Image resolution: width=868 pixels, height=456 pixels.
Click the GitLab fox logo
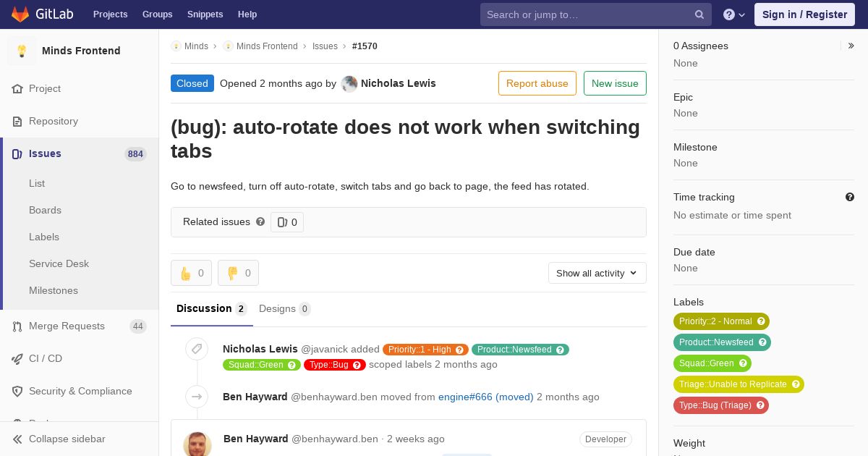(20, 14)
